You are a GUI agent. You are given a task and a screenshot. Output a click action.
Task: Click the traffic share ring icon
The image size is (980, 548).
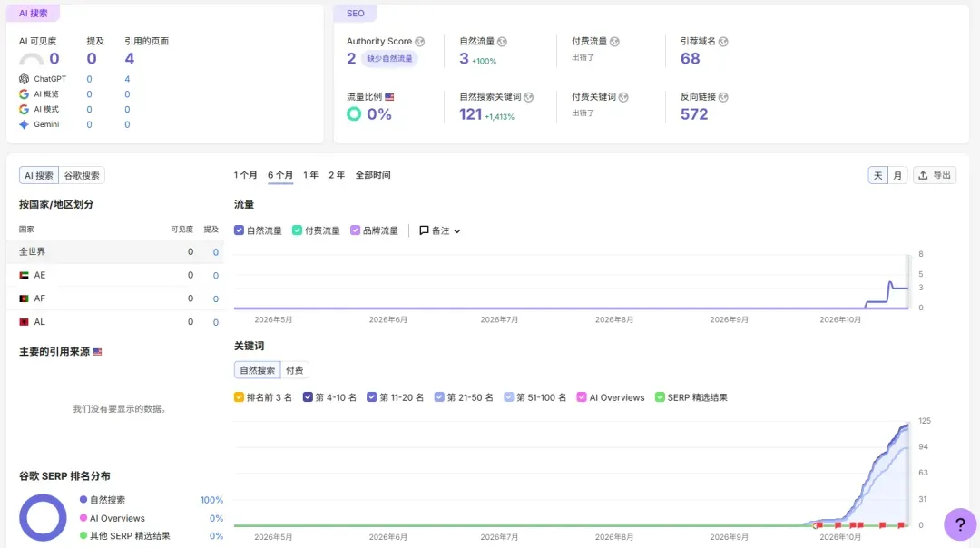point(354,113)
